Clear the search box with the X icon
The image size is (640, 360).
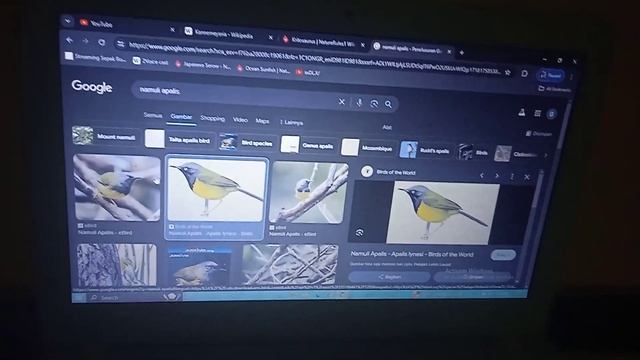click(x=342, y=101)
